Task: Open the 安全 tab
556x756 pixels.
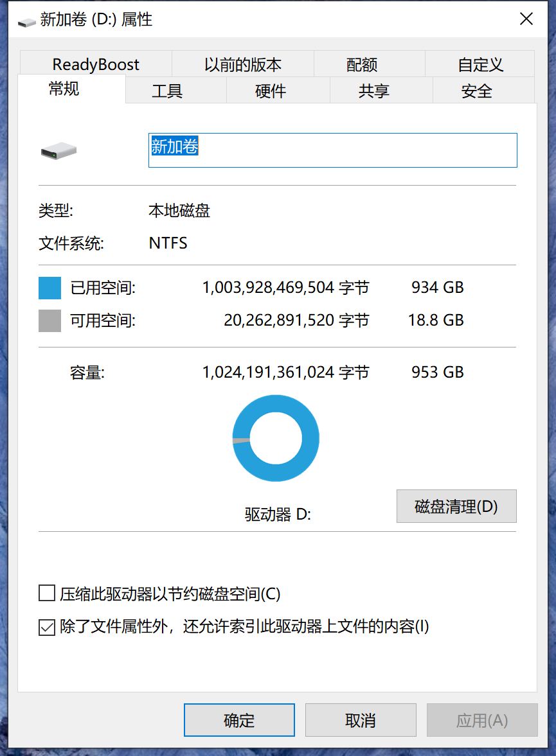Action: pyautogui.click(x=476, y=91)
